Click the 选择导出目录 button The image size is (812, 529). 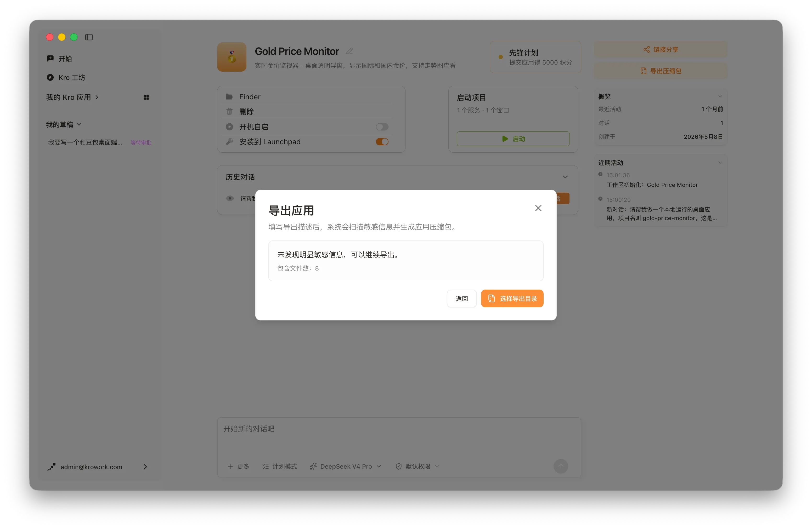(x=512, y=298)
